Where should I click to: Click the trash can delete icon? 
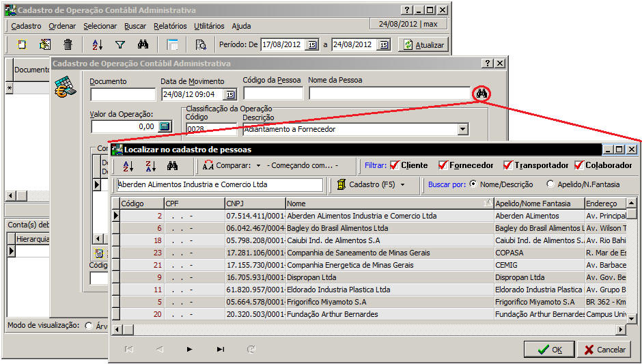click(x=68, y=45)
